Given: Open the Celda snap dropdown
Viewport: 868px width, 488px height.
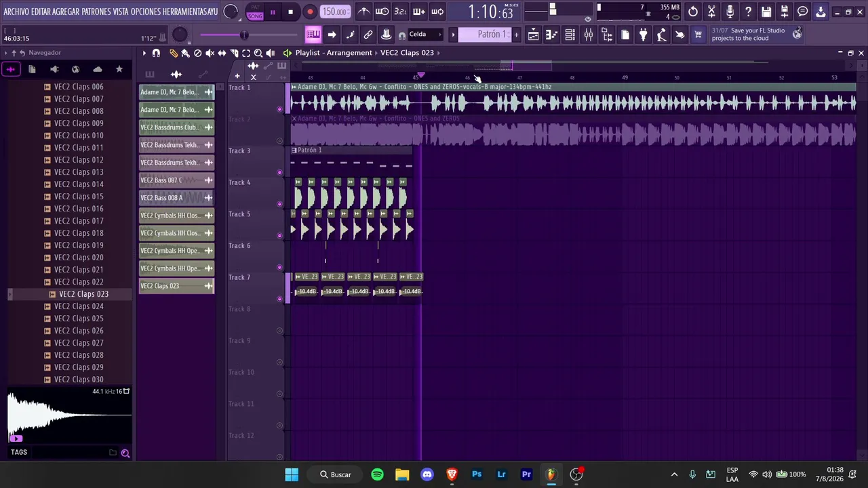Looking at the screenshot, I should tap(425, 35).
